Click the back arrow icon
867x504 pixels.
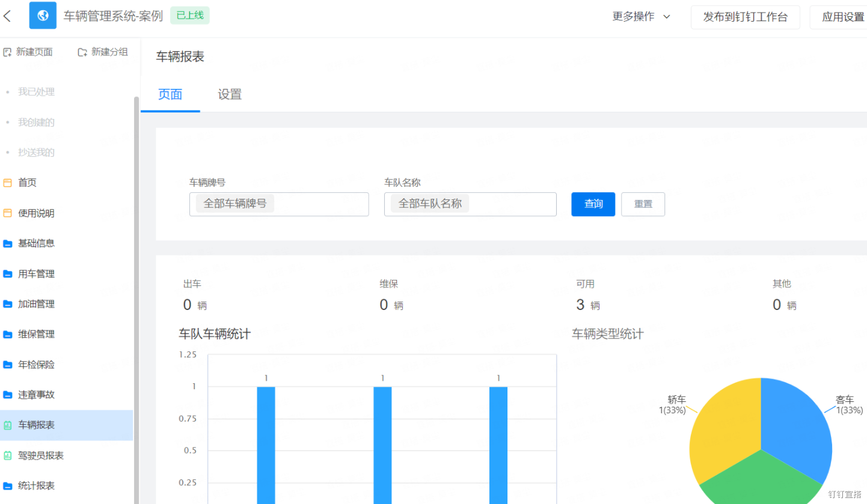pyautogui.click(x=7, y=16)
